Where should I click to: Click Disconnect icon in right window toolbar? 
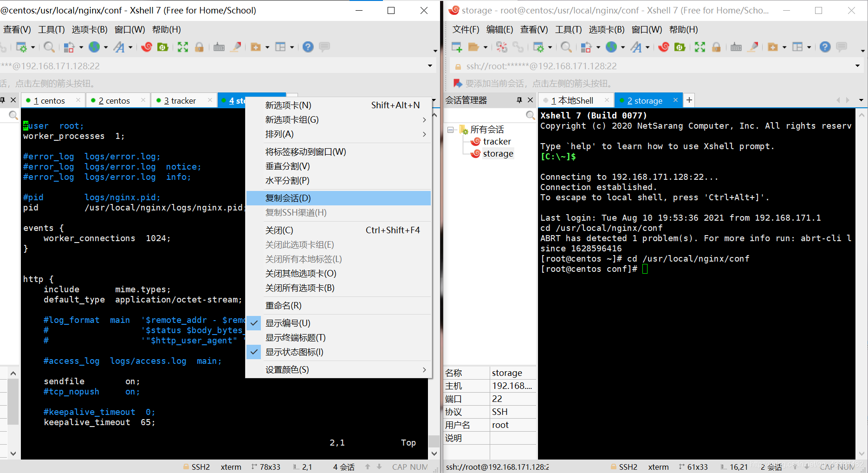click(502, 47)
